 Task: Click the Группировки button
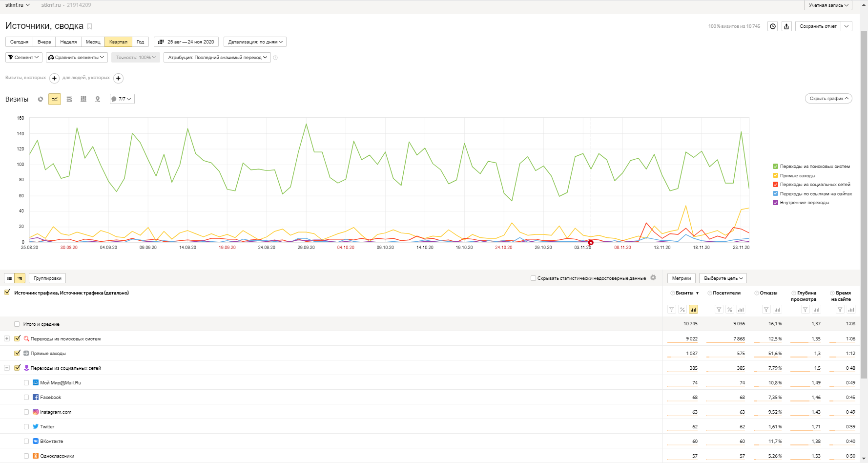click(x=47, y=278)
